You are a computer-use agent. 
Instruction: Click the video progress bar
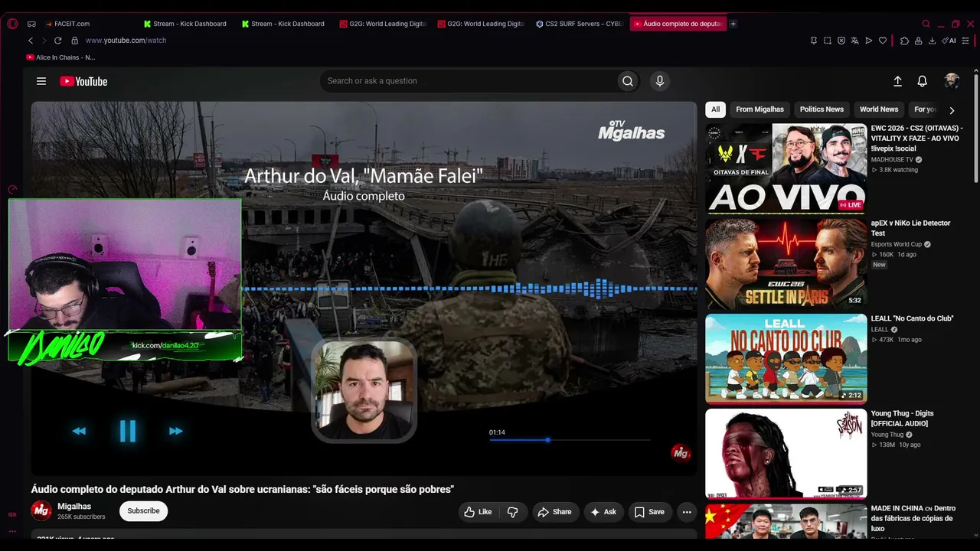click(570, 440)
